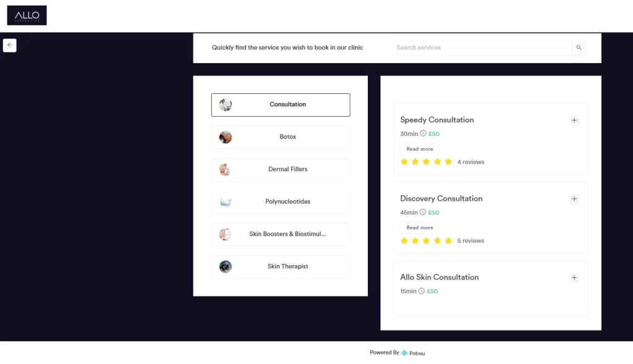Screen dimensions: 633x364
Task: Add Discovery Consultation with plus icon
Action: (x=574, y=199)
